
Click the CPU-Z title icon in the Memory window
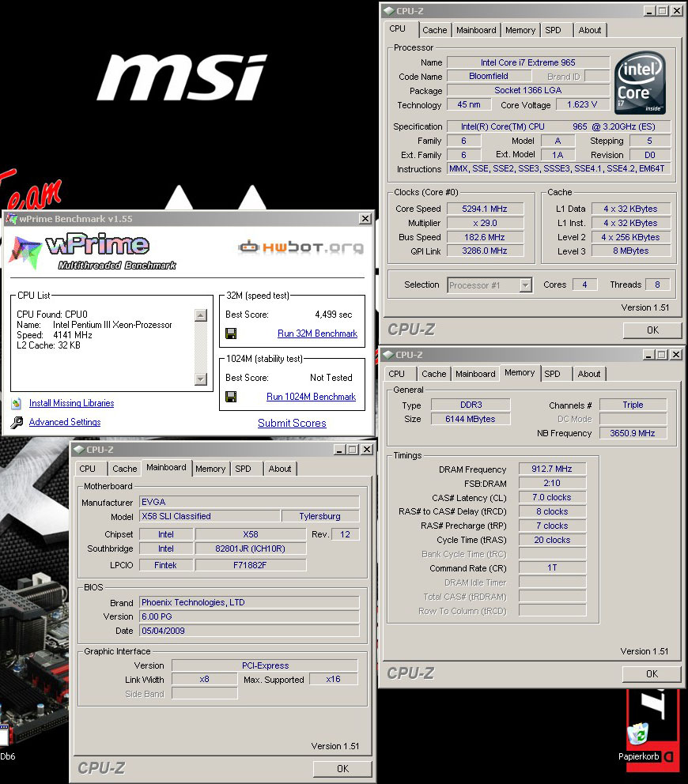pyautogui.click(x=388, y=355)
